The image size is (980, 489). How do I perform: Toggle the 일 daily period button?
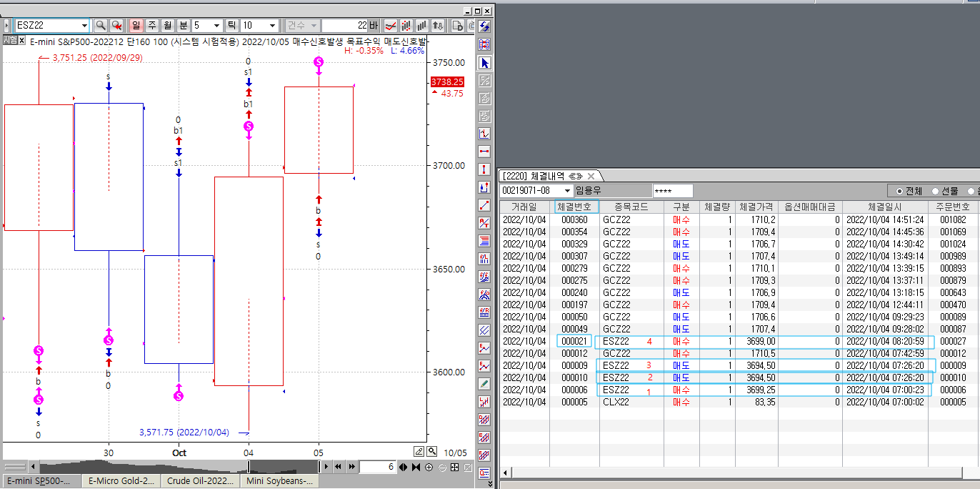[x=136, y=26]
